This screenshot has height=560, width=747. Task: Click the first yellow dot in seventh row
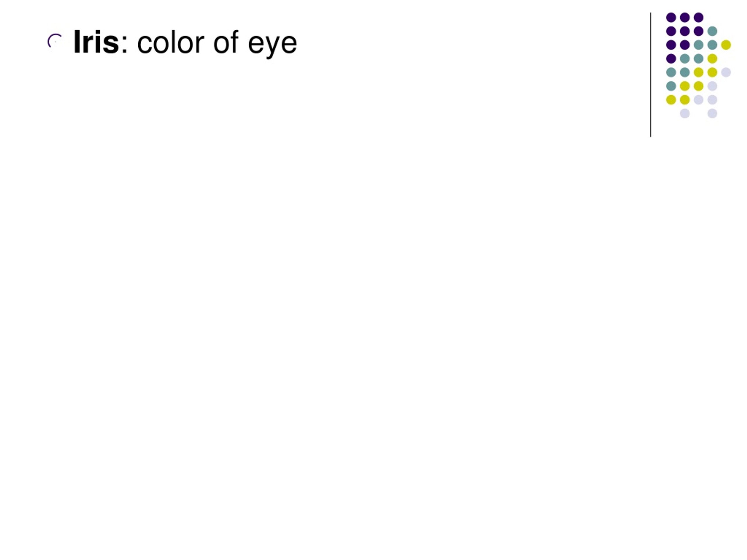tap(671, 99)
